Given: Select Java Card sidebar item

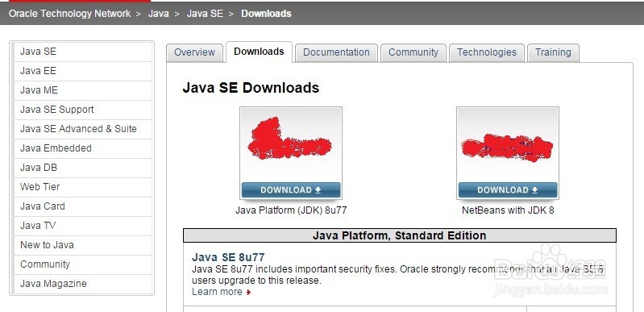Looking at the screenshot, I should coord(83,206).
